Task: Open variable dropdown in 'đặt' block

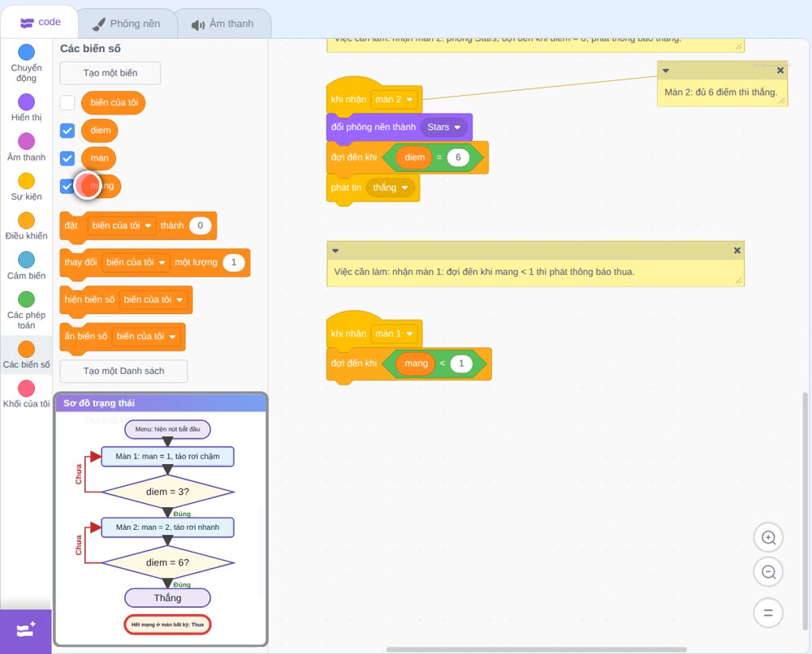Action: (x=122, y=226)
